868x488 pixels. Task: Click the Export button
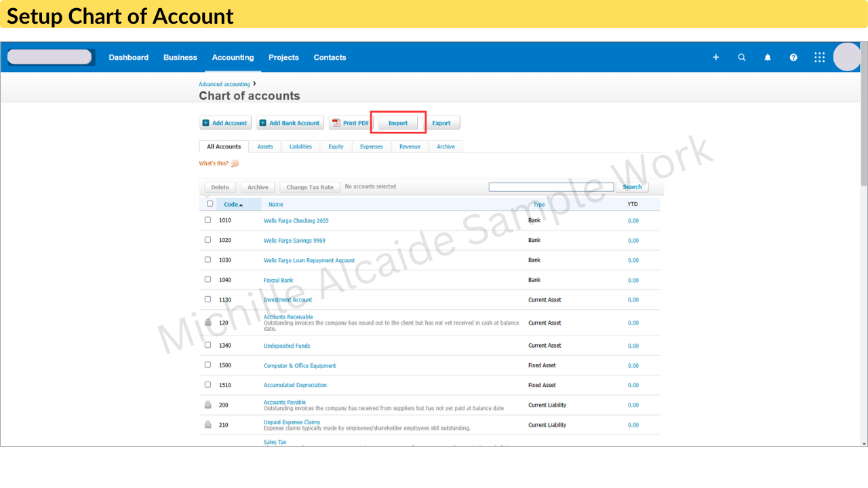[x=441, y=123]
